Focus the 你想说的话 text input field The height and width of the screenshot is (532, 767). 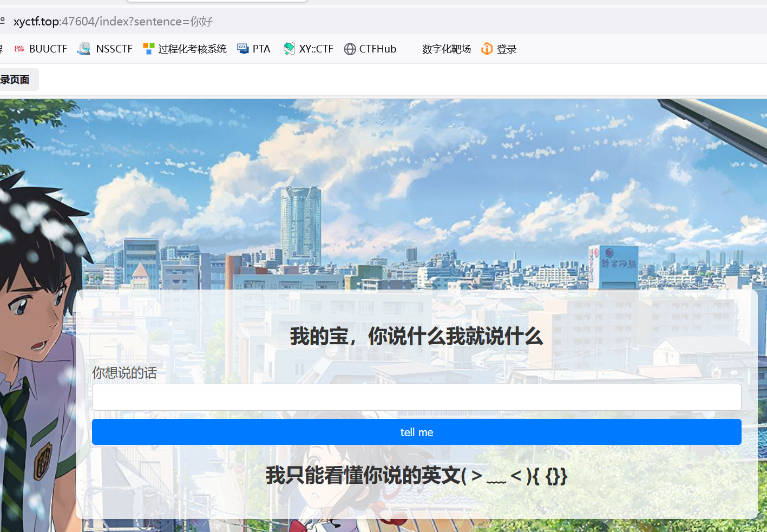[x=416, y=398]
